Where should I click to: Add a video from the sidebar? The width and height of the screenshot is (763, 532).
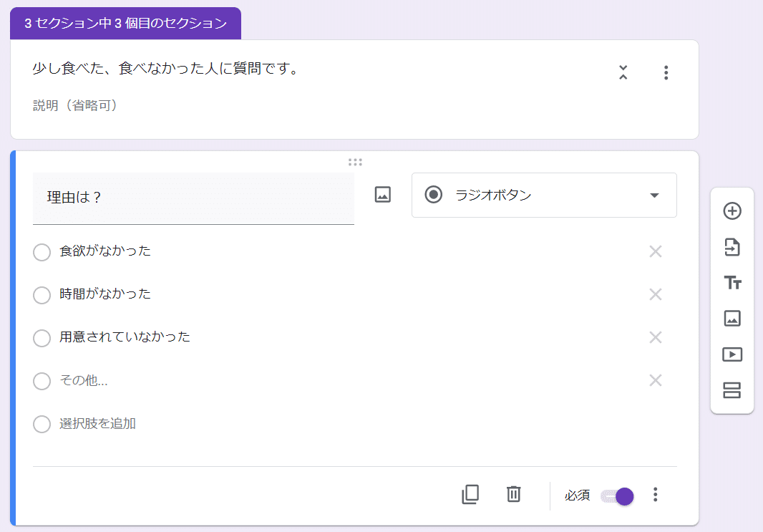[732, 354]
